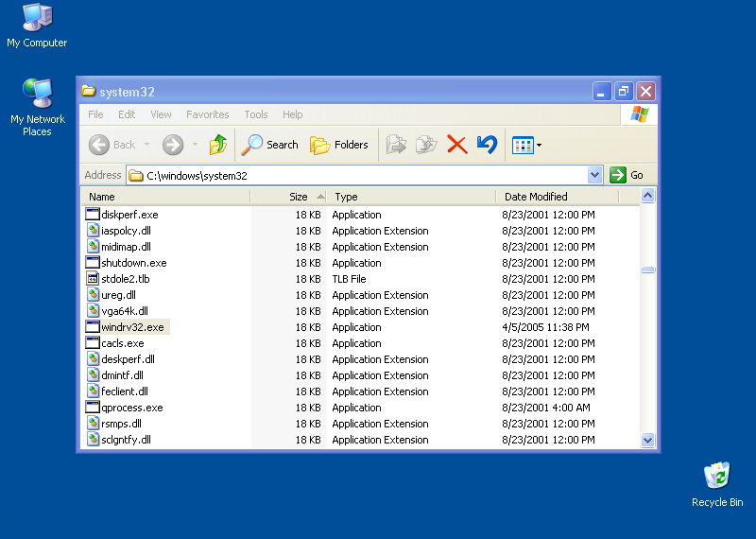Open the Help menu
The height and width of the screenshot is (539, 756).
[292, 114]
